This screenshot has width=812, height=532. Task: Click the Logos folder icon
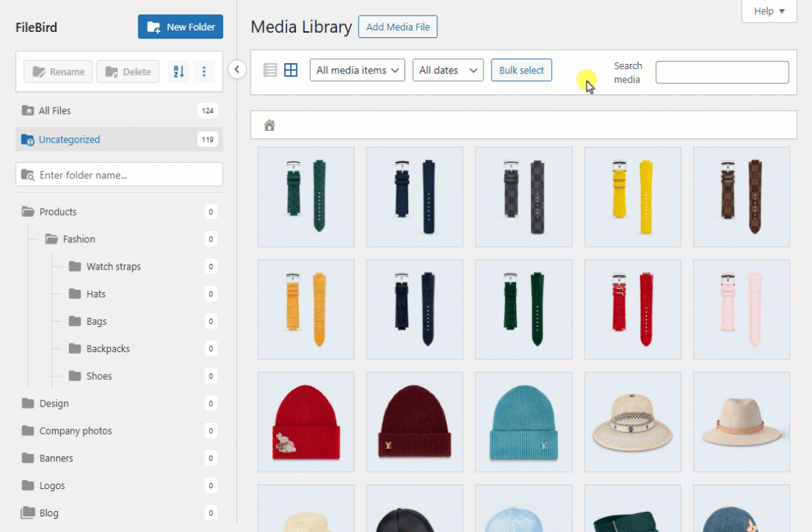click(x=28, y=485)
